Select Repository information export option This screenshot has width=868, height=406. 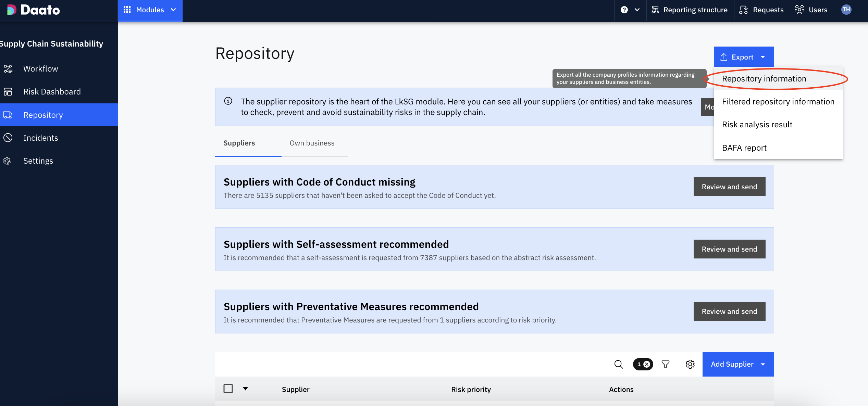click(x=764, y=79)
